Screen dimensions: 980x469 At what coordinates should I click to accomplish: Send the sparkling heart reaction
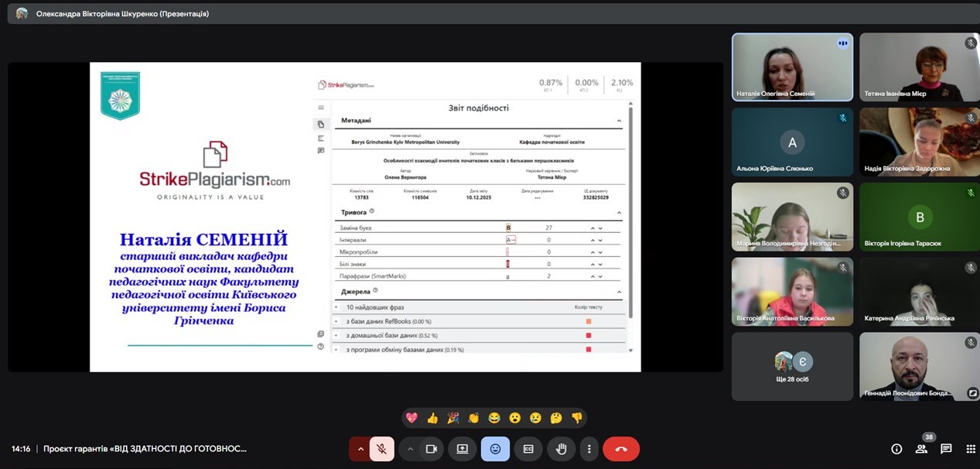point(411,418)
